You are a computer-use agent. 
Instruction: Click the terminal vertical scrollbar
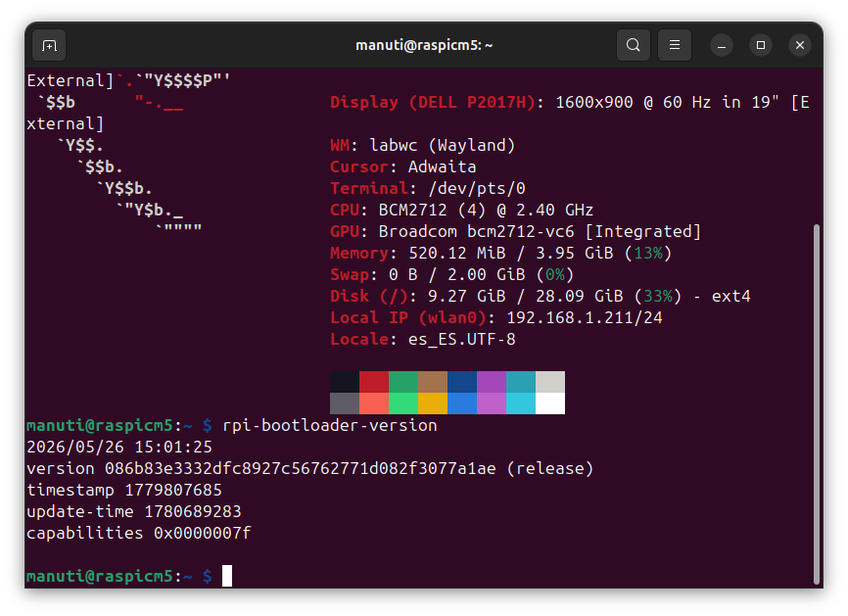point(817,404)
